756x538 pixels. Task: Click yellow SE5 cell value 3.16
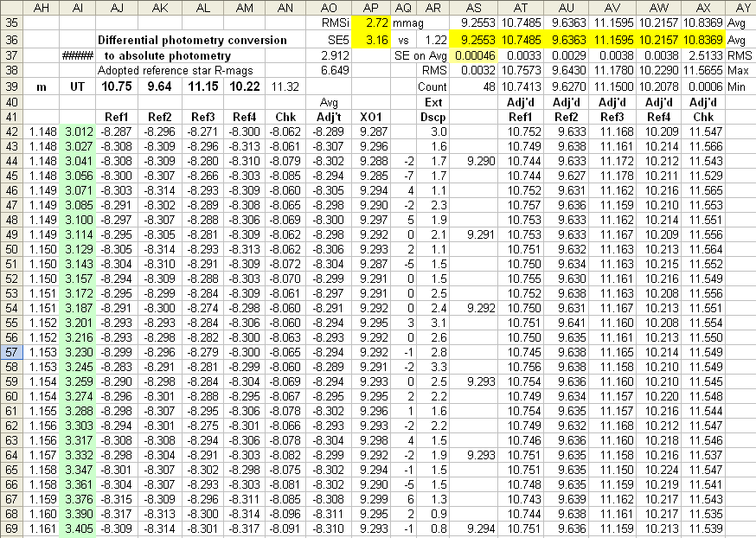(371, 40)
